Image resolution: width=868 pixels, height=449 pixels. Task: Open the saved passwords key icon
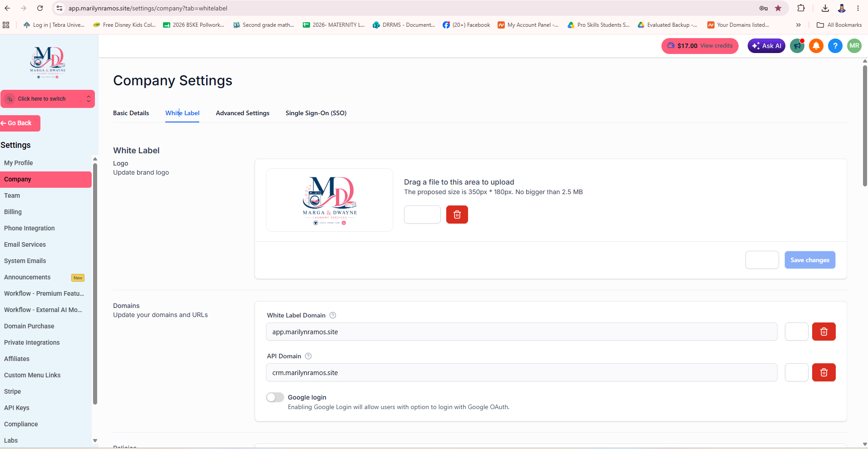point(764,8)
